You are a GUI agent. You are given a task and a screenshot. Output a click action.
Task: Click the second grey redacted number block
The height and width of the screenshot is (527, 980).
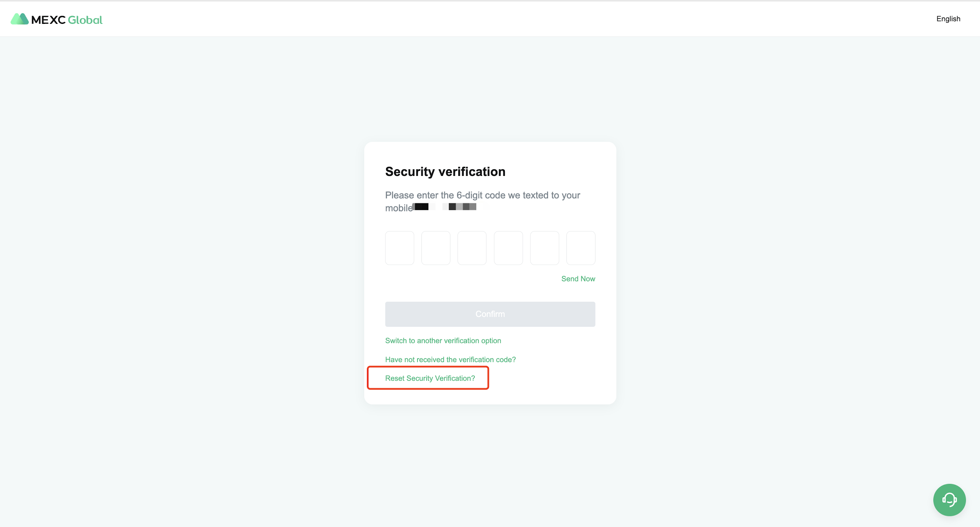pyautogui.click(x=462, y=206)
